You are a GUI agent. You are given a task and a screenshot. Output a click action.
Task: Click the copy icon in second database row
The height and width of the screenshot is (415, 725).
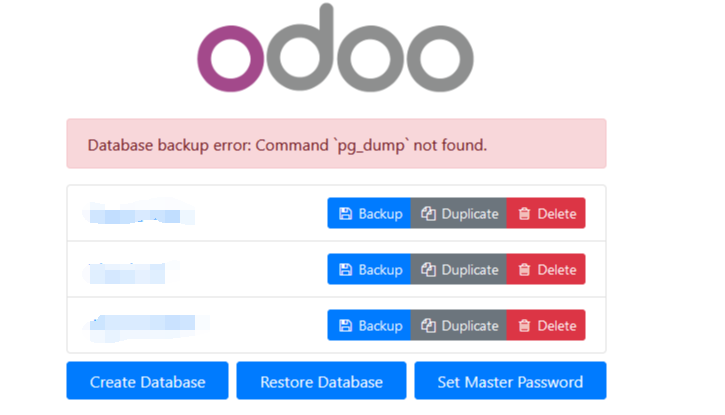[x=428, y=269]
